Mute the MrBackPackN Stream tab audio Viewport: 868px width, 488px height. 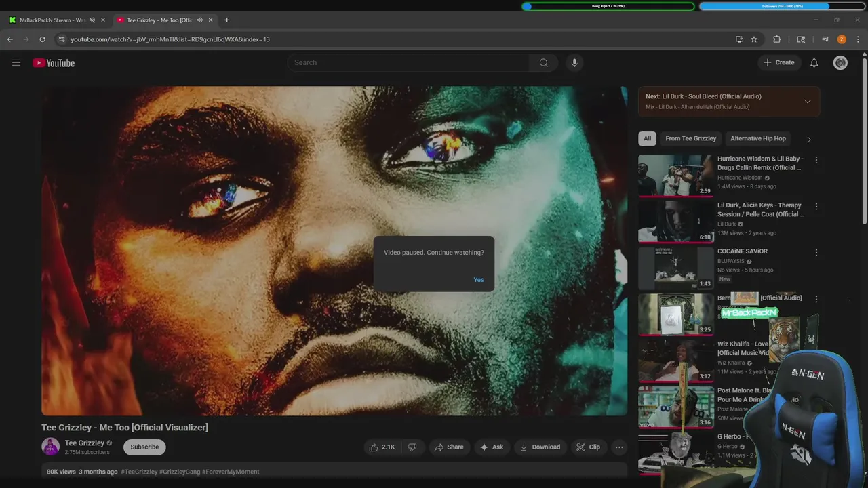[92, 20]
